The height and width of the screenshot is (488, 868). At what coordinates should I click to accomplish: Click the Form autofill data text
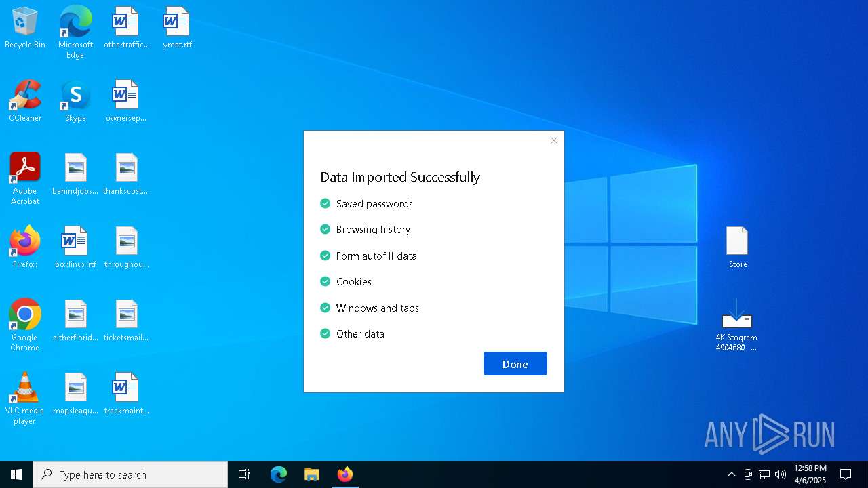[x=376, y=256]
